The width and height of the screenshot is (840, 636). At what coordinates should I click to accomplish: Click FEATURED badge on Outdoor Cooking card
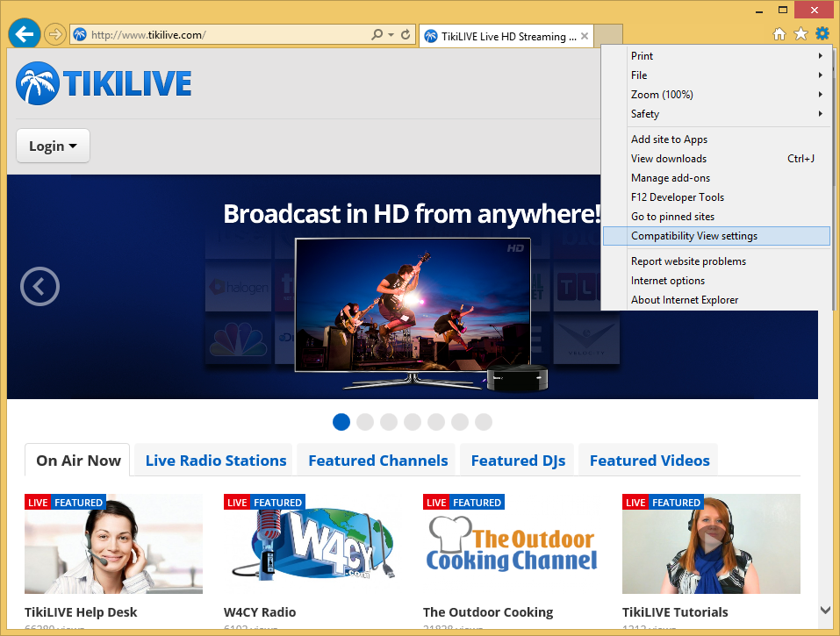477,502
